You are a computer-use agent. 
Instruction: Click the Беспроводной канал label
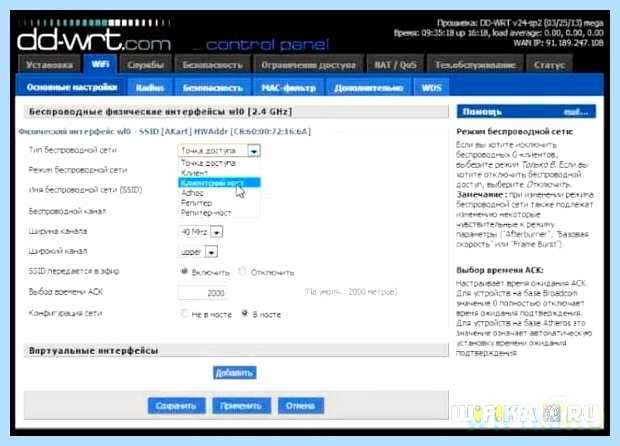[67, 211]
